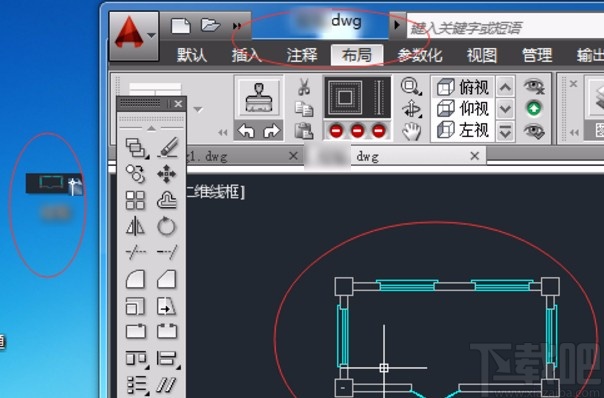604x398 pixels.
Task: Expand the quick access toolbar overflow arrows
Action: pyautogui.click(x=237, y=26)
